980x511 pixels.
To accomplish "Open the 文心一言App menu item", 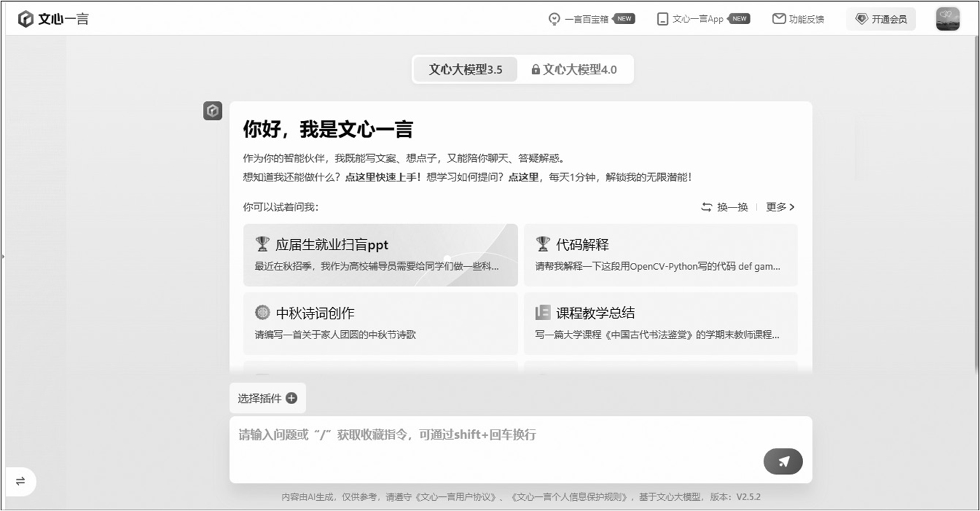I will 703,19.
